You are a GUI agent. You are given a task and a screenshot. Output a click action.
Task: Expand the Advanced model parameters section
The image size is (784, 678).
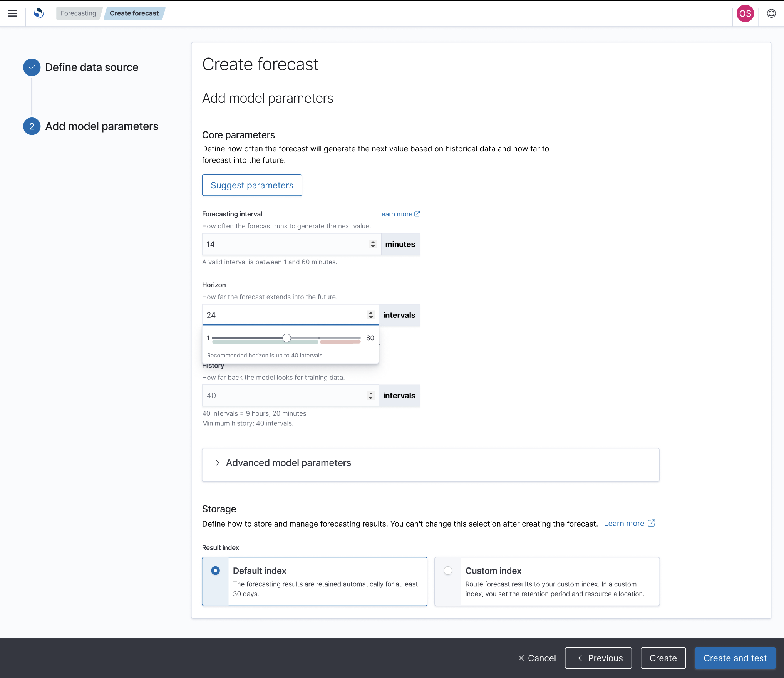click(x=288, y=463)
